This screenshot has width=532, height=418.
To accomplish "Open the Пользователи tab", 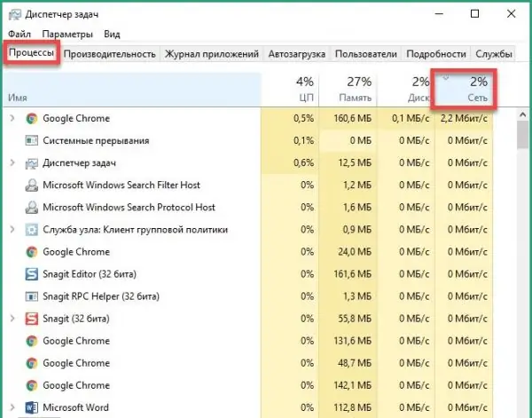I will click(365, 54).
